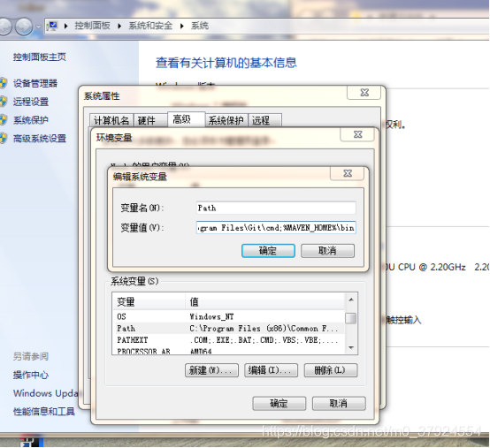Close the 环境变量 dialog
Screen dimensions: 490x448
point(357,134)
